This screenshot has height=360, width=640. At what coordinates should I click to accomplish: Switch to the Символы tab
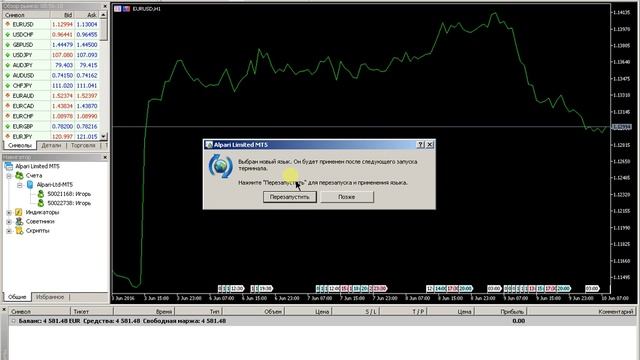point(20,145)
